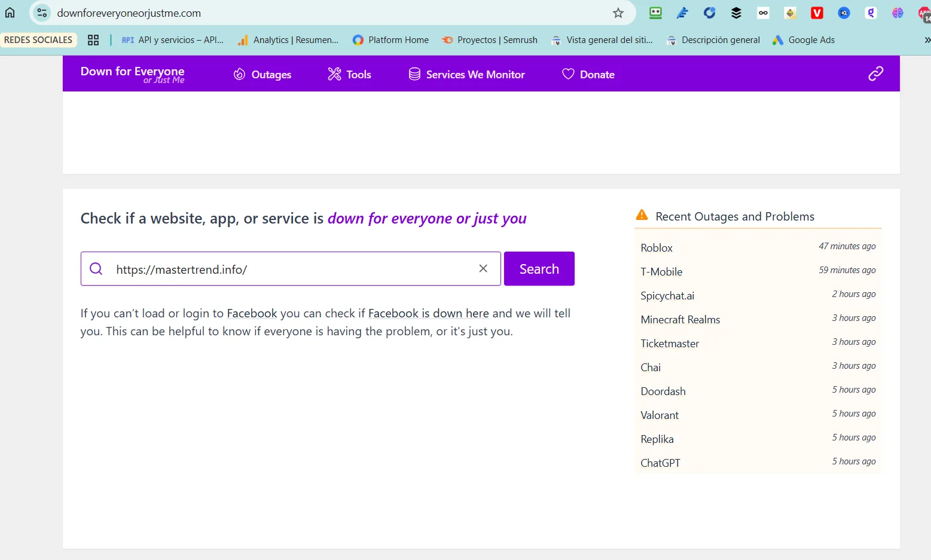Bookmark this page with the star icon
This screenshot has height=560, width=931.
tap(618, 13)
